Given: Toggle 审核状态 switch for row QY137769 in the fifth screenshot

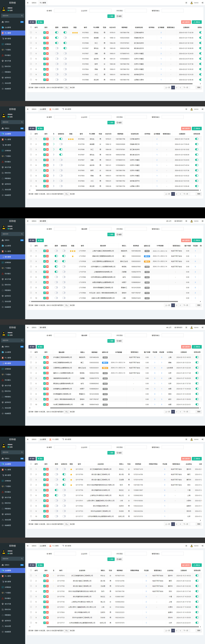Looking at the screenshot, I should 64,474.
